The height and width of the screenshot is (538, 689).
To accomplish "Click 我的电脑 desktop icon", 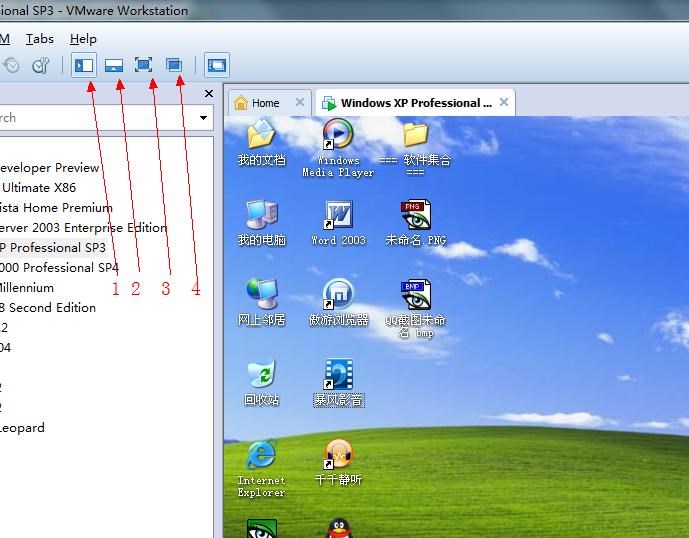I will 261,223.
